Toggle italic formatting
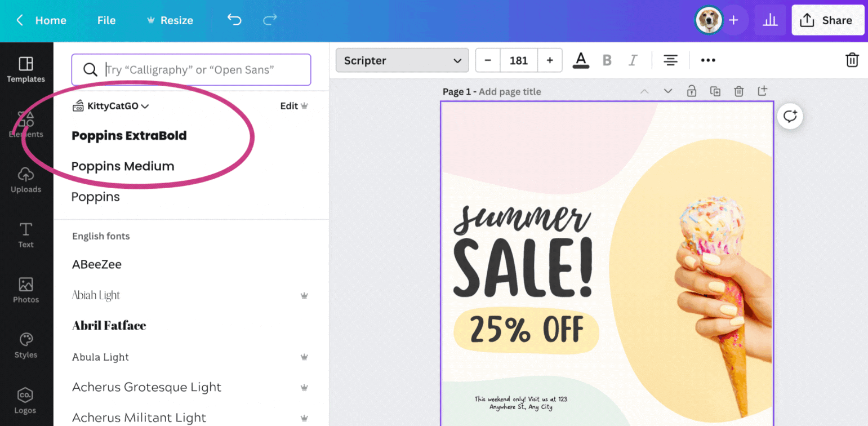Image resolution: width=868 pixels, height=426 pixels. pyautogui.click(x=633, y=60)
